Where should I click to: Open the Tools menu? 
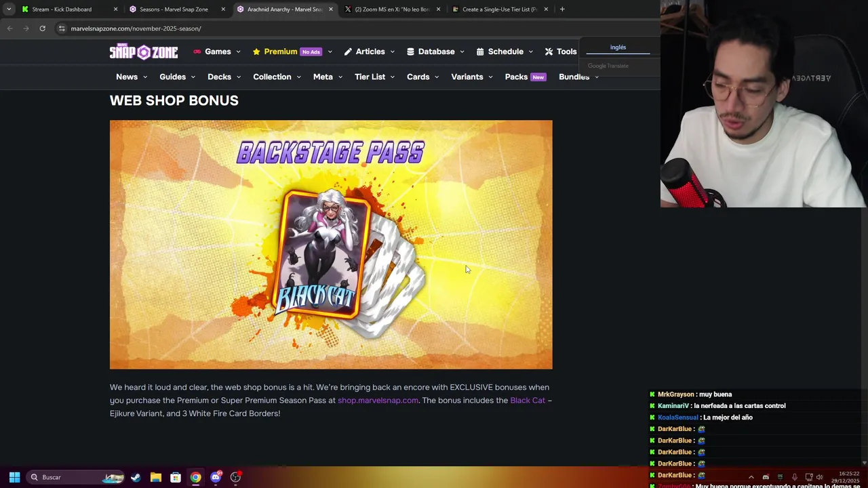point(561,52)
